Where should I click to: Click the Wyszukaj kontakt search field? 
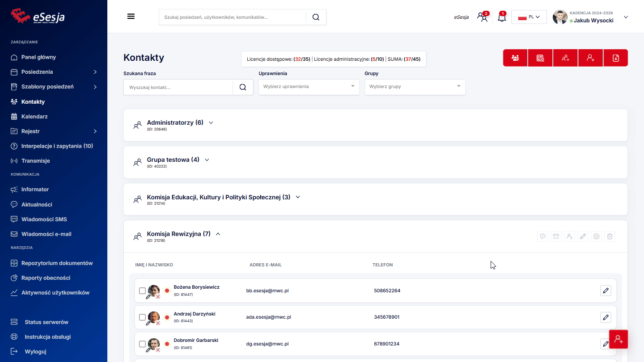tap(179, 87)
